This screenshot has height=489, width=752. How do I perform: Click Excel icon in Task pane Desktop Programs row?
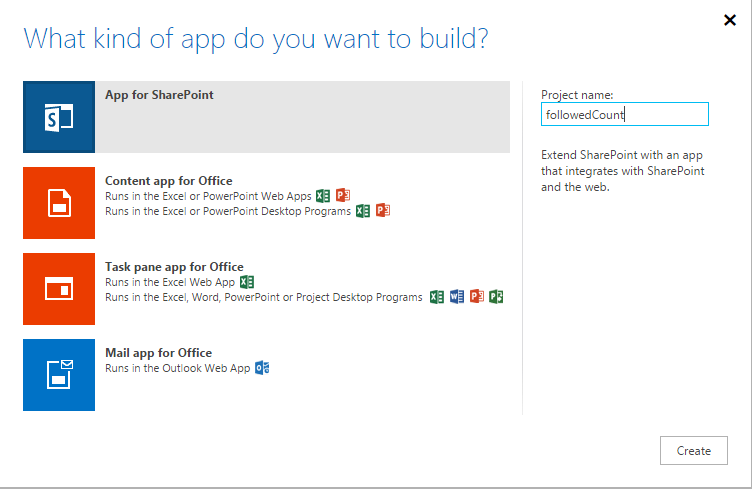437,297
